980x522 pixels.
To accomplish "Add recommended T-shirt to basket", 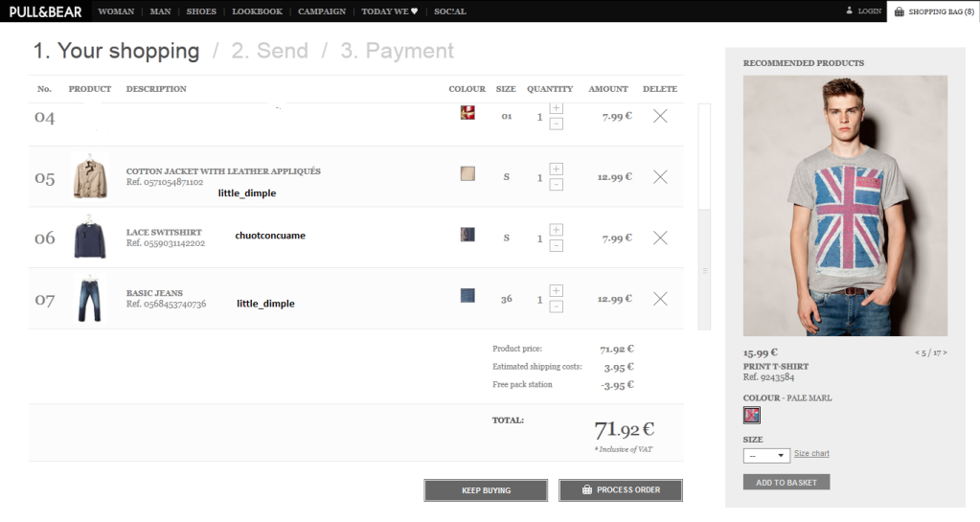I will 786,483.
